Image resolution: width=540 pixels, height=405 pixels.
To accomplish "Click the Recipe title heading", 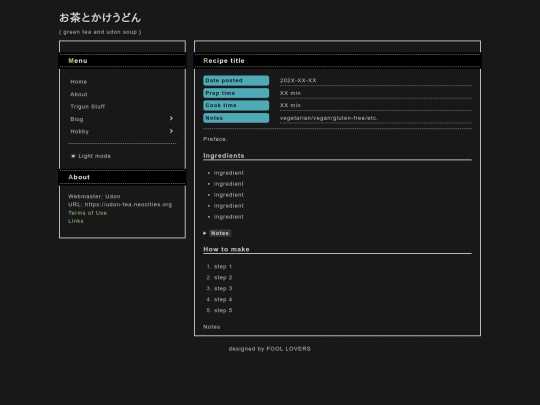I will pyautogui.click(x=224, y=61).
